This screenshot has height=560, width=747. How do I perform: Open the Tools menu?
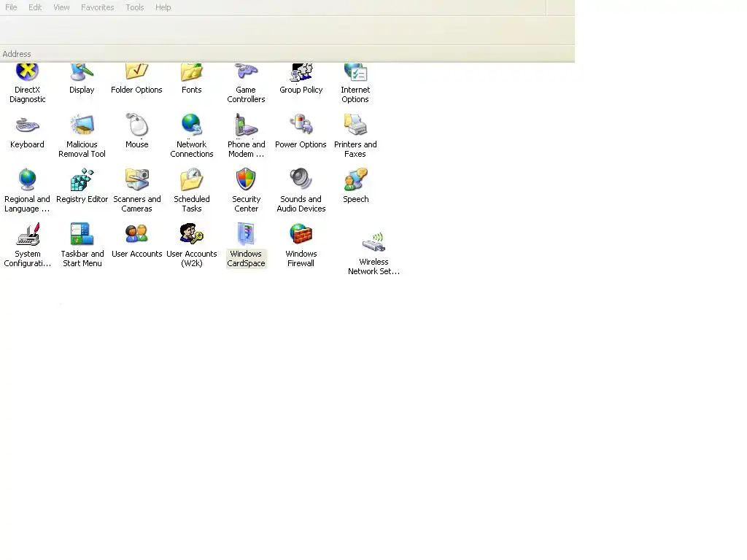(135, 7)
